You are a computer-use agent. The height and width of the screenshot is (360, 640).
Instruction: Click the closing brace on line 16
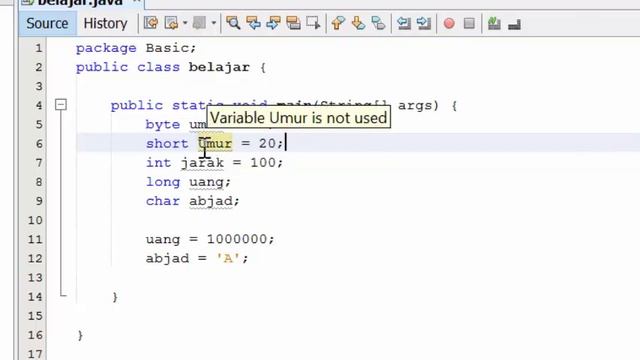80,335
